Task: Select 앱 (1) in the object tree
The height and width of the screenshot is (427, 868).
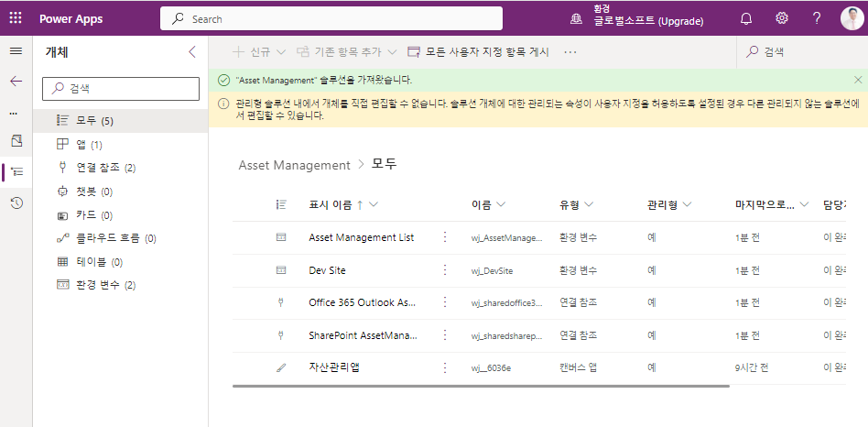Action: pos(120,145)
